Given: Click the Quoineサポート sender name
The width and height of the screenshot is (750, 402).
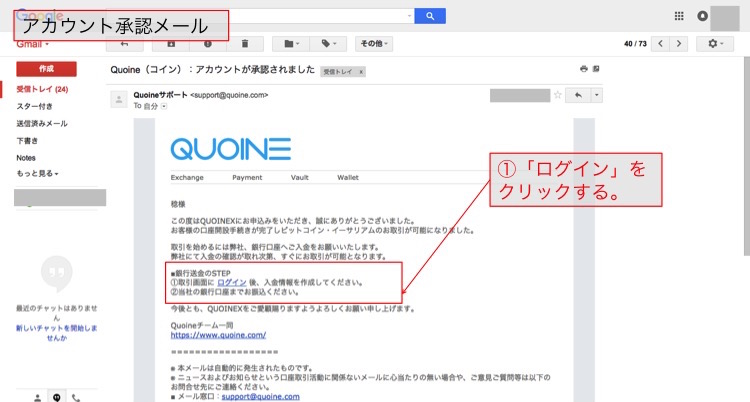Looking at the screenshot, I should click(x=160, y=95).
